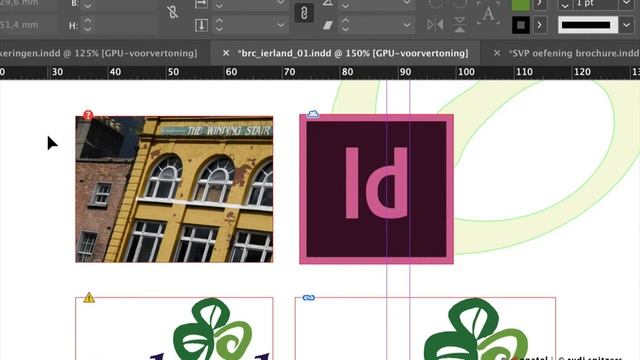The height and width of the screenshot is (360, 640).
Task: Click the horizontal ruler at the 60 mark
Action: click(x=231, y=72)
